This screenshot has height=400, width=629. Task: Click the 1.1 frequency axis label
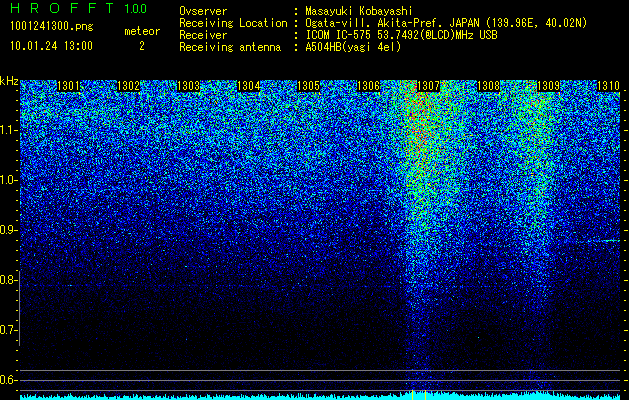8,130
